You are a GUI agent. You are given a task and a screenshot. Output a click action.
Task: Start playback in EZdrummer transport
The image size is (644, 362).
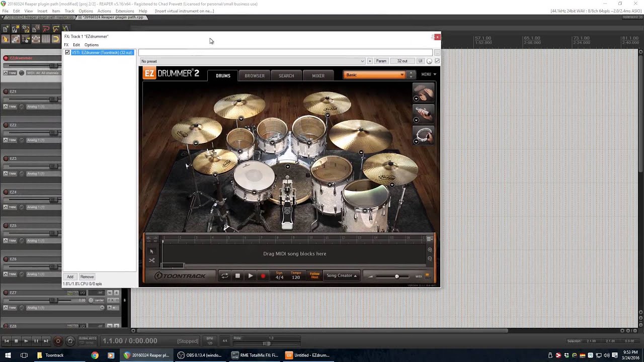click(251, 276)
